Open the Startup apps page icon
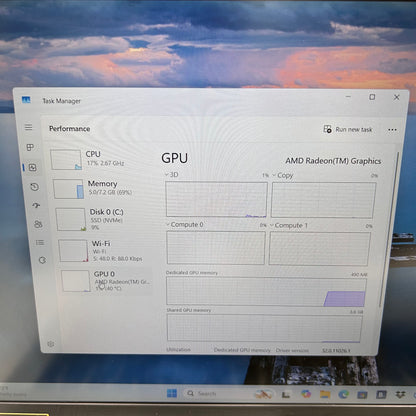Image resolution: width=416 pixels, height=416 pixels. (36, 205)
